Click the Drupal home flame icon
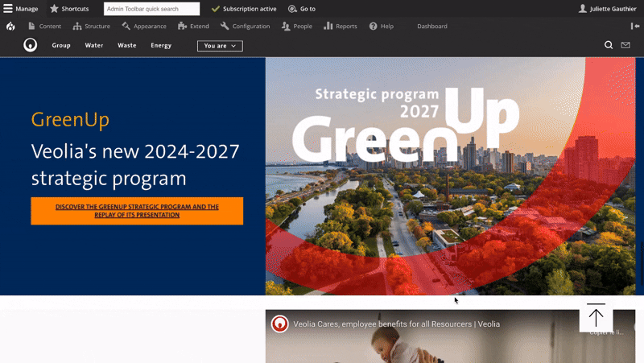 point(10,26)
